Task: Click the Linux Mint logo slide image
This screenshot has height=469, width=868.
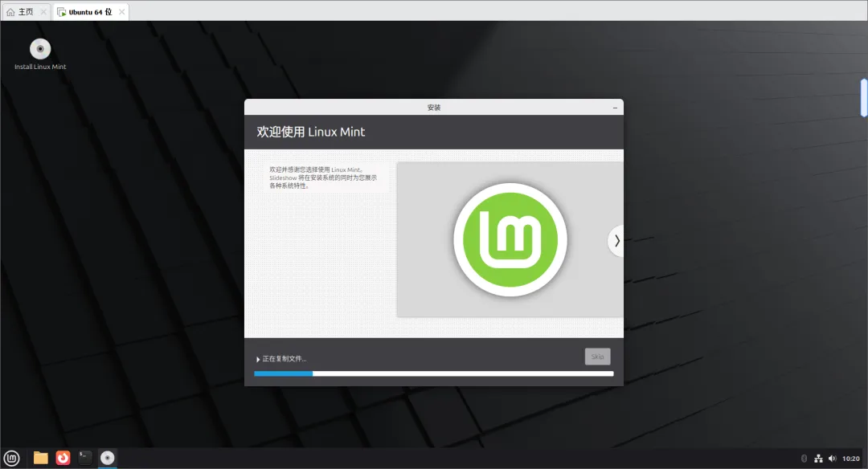Action: (x=510, y=239)
